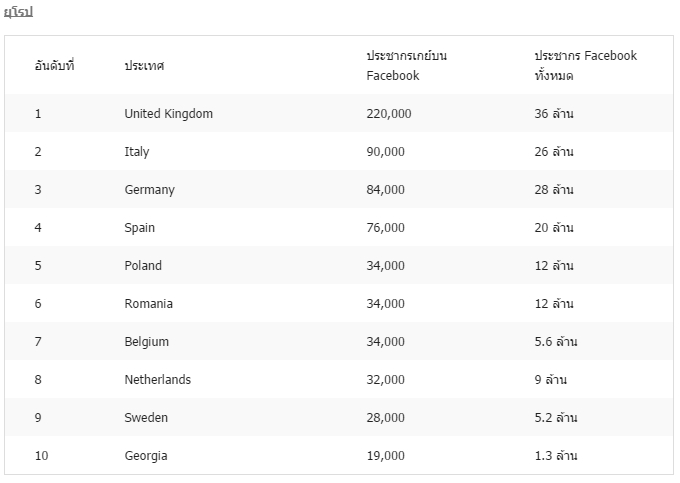Image resolution: width=680 pixels, height=483 pixels.
Task: Click the 220,000 value cell
Action: pos(389,114)
